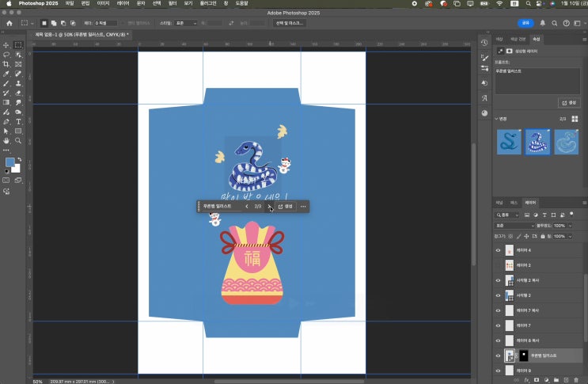Select the Horizontal Type tool
This screenshot has height=384, width=588.
pyautogui.click(x=18, y=121)
